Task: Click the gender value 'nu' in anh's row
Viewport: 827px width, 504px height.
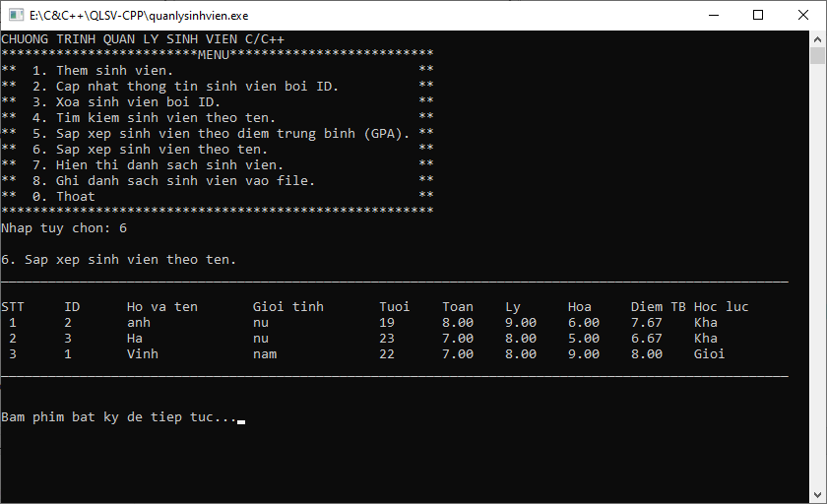Action: (261, 323)
